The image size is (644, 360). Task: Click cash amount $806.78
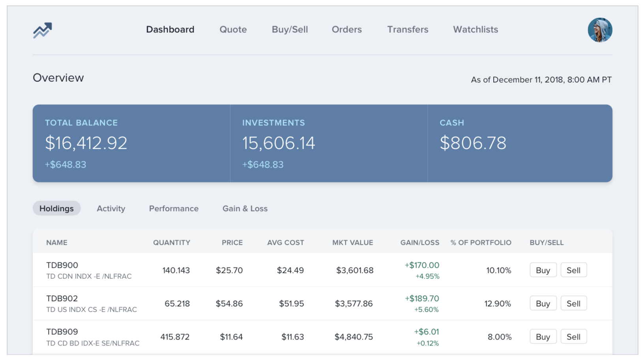(473, 143)
